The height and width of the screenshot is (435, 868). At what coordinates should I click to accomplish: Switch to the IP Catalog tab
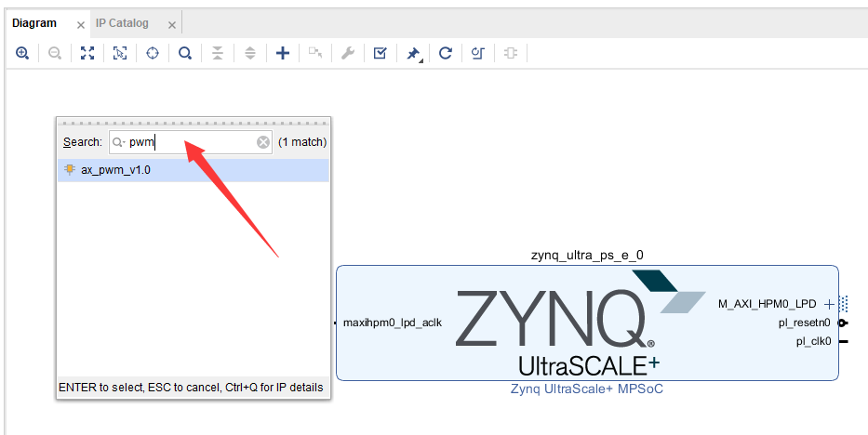click(x=122, y=23)
